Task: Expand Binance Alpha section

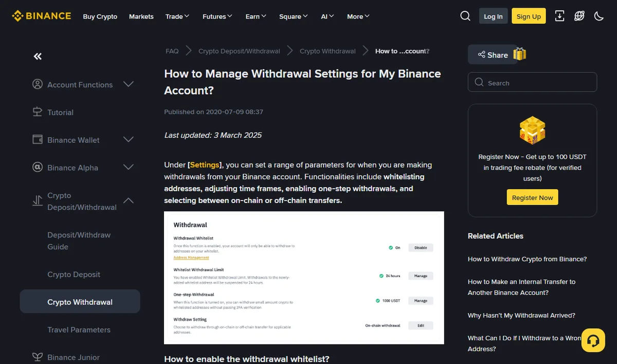Action: coord(129,168)
